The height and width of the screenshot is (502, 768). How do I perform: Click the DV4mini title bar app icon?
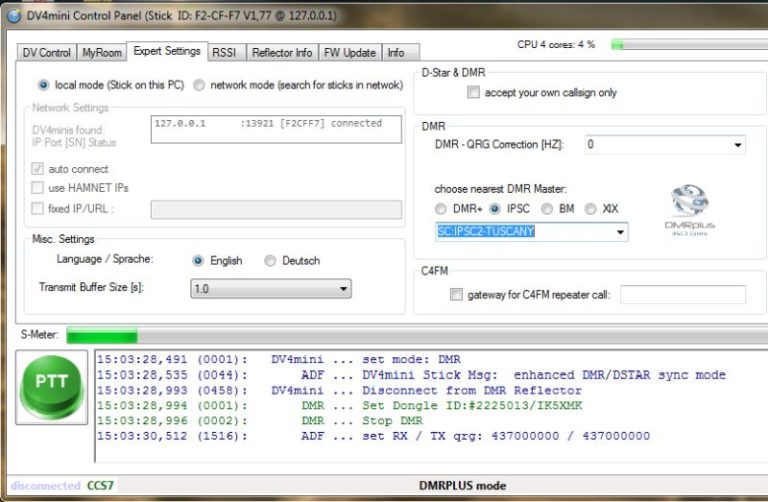14,16
